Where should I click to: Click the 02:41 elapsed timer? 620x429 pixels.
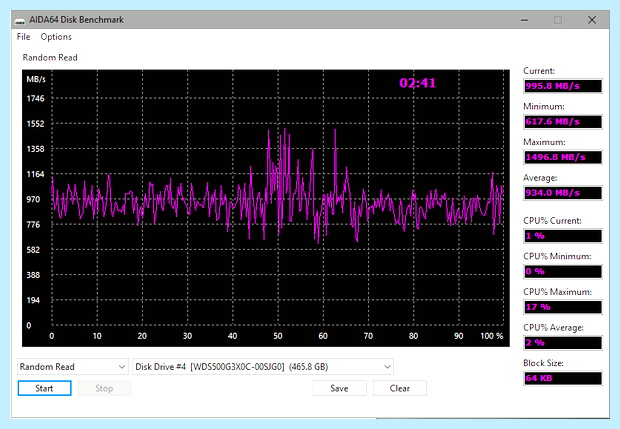point(418,83)
